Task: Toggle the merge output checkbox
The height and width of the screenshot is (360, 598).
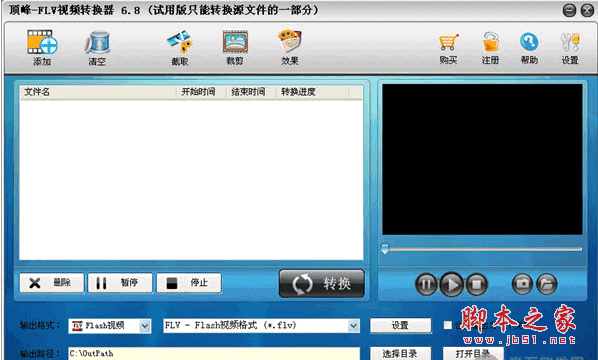Action: click(448, 325)
